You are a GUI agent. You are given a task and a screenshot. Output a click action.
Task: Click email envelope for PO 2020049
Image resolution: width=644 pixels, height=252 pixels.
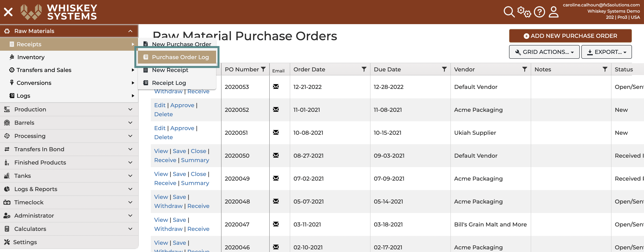(x=276, y=178)
